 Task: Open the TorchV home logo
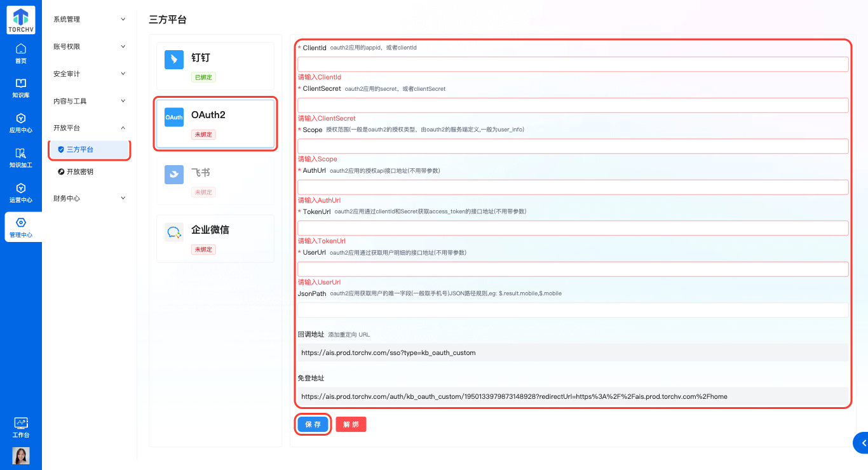pos(20,20)
